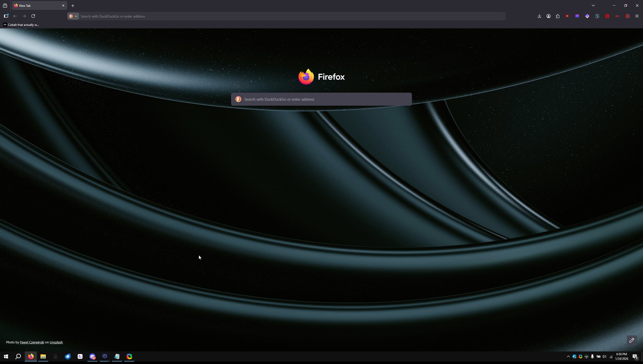The image size is (643, 364).
Task: Follow the Unsplash link
Action: pyautogui.click(x=56, y=342)
